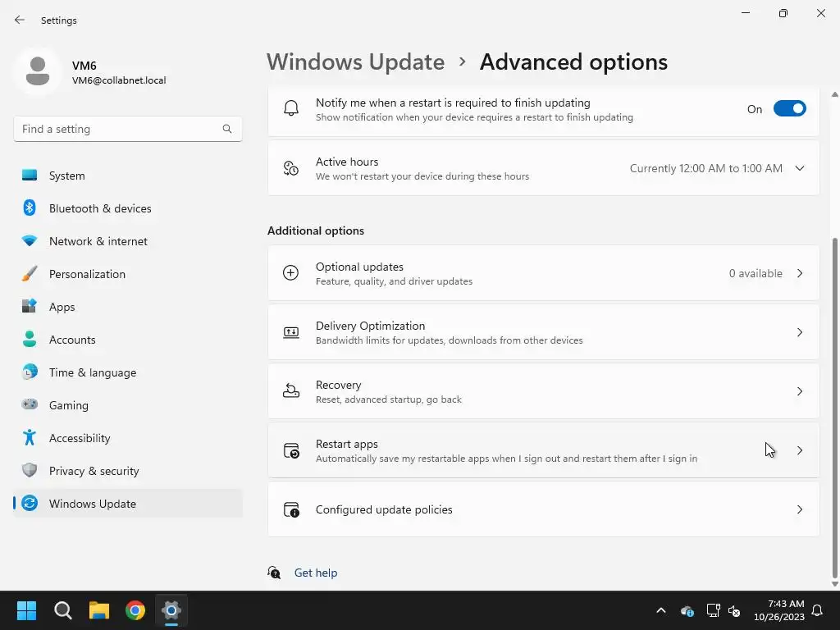Click the scrollbar down arrow
Screen dimensions: 840x630
(834, 584)
